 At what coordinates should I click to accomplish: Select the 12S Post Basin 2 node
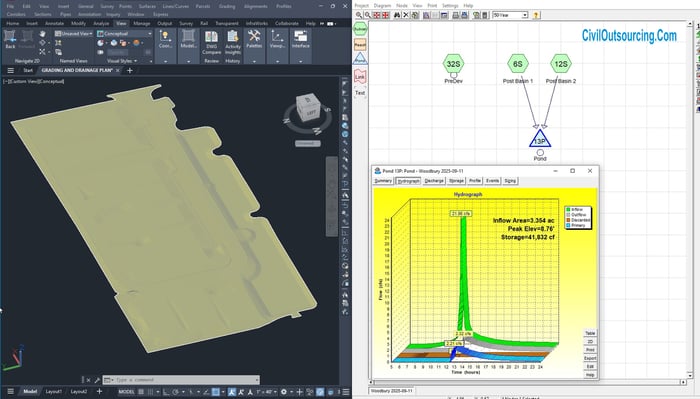click(x=561, y=64)
